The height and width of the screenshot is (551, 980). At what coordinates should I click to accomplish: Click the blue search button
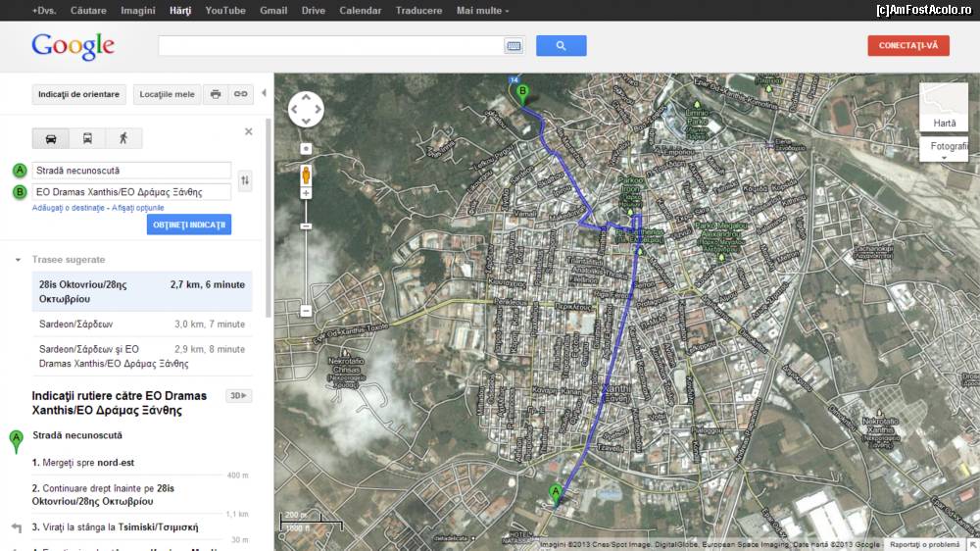[561, 46]
